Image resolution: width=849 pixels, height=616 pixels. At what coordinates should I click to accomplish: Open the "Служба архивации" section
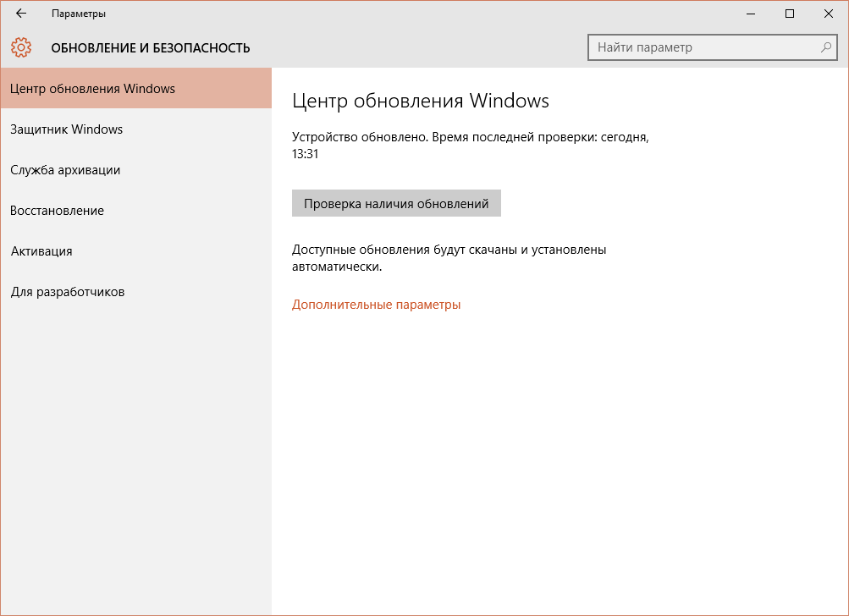136,170
